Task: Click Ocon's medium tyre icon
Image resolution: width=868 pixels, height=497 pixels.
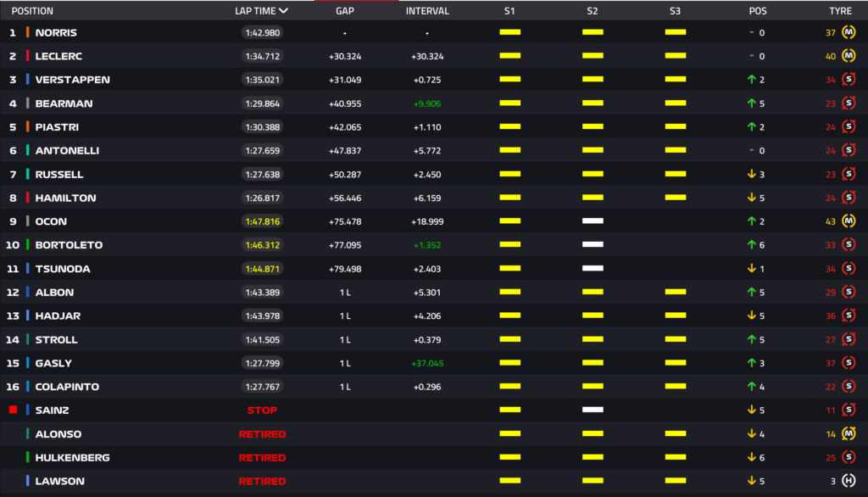Action: 848,221
